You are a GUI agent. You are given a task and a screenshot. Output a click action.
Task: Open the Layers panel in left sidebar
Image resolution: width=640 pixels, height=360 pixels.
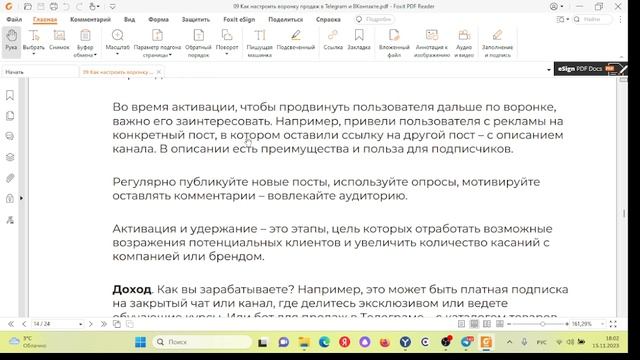coord(10,157)
